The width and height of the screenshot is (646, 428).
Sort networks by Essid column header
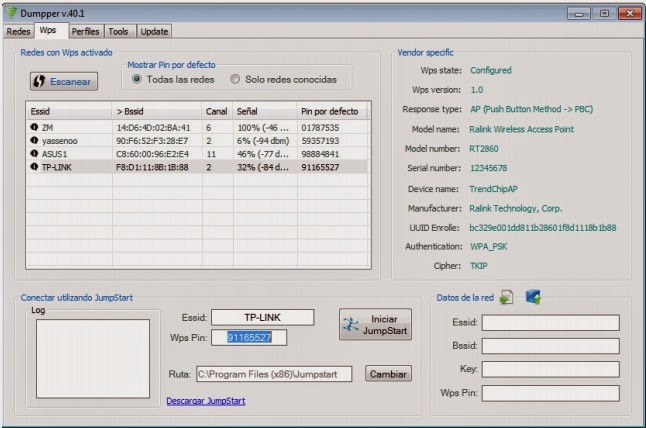[x=69, y=111]
